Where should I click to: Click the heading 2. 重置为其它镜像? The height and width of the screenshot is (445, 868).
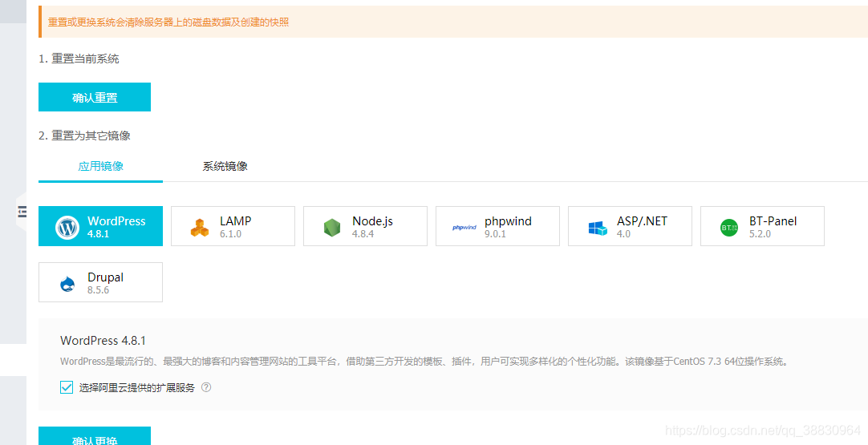(x=85, y=136)
